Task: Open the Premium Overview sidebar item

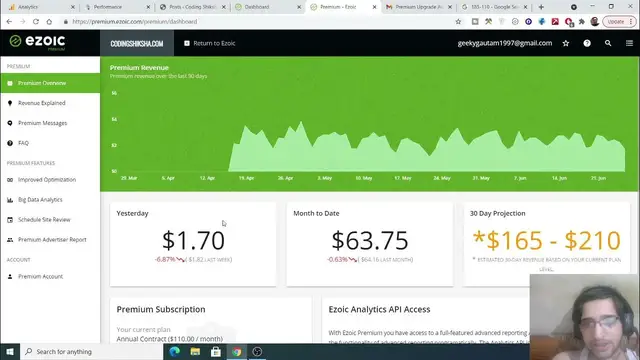Action: (x=50, y=83)
